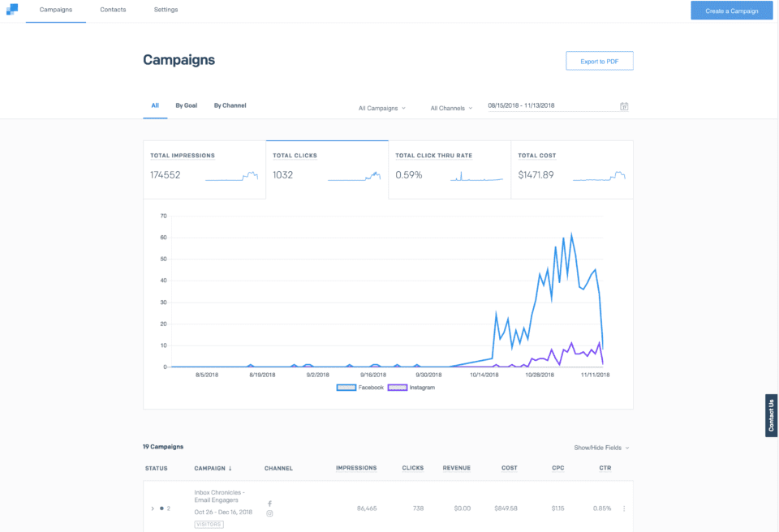This screenshot has width=779, height=532.
Task: Select the Total Click Thru Rate metric card
Action: click(450, 169)
